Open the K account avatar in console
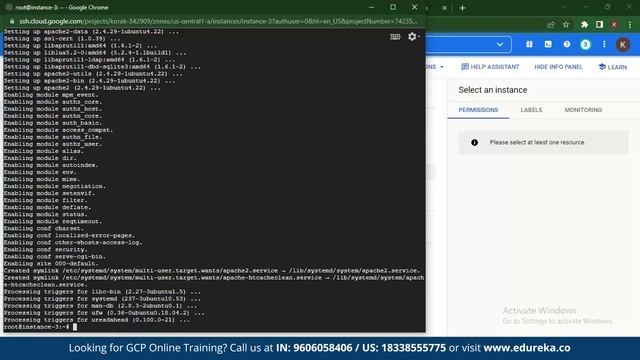The width and height of the screenshot is (640, 360). point(622,44)
